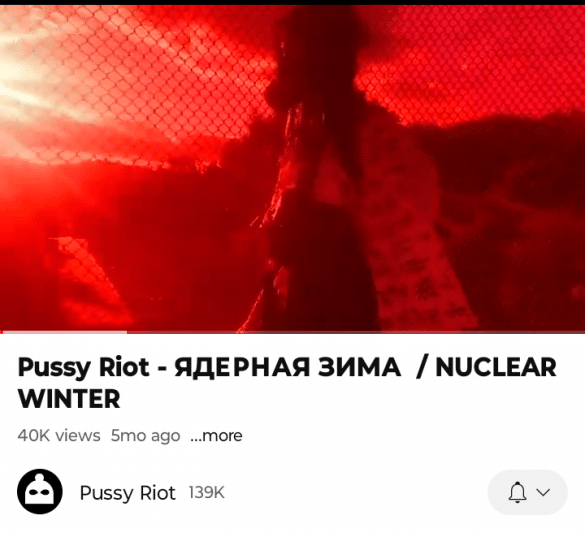The image size is (585, 533).
Task: Click the 'NUCLEAR' word in the title
Action: tap(496, 367)
